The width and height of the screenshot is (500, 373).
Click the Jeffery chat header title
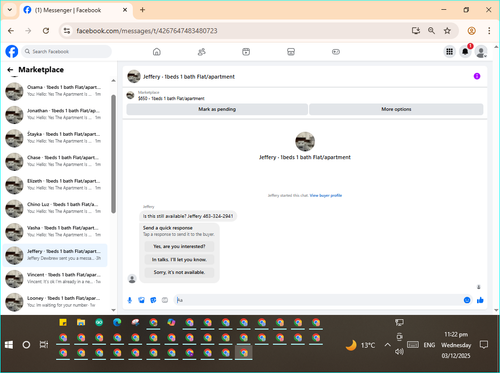[189, 77]
